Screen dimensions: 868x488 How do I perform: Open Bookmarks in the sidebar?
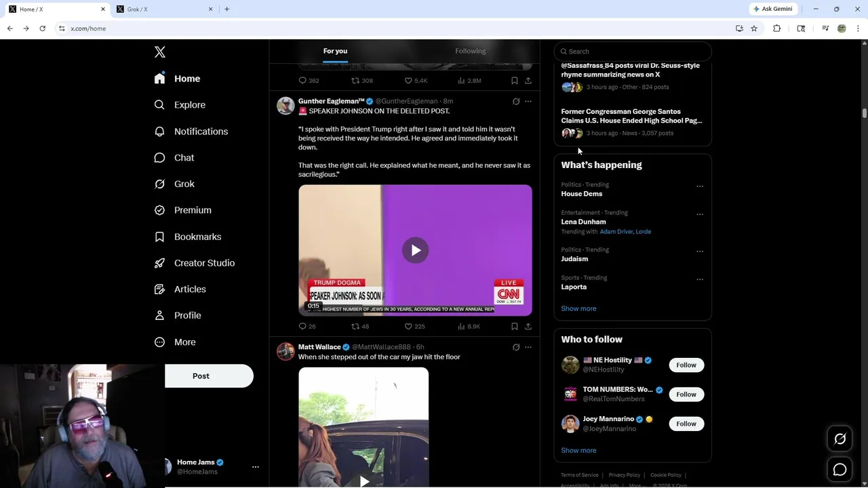(x=187, y=237)
